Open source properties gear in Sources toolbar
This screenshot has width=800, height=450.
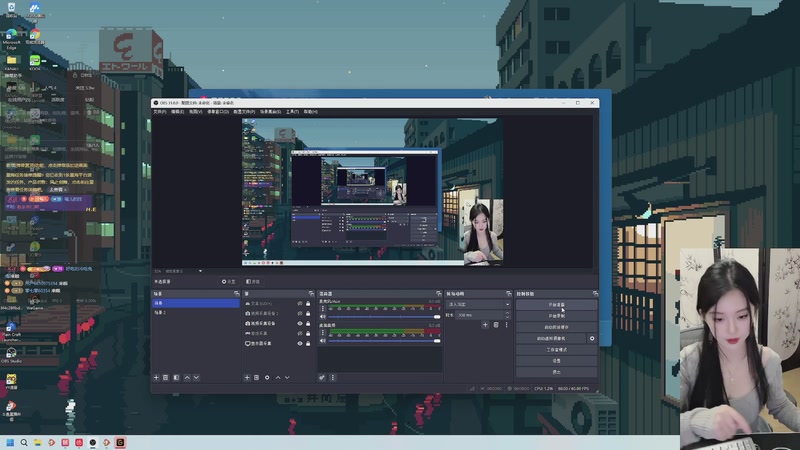[267, 378]
